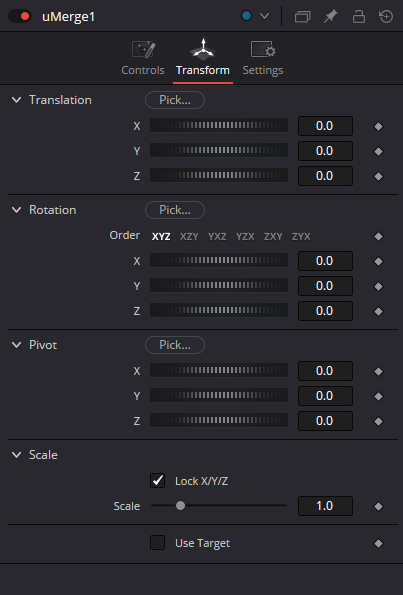
Task: Add keyframe for Use Target
Action: pyautogui.click(x=378, y=544)
